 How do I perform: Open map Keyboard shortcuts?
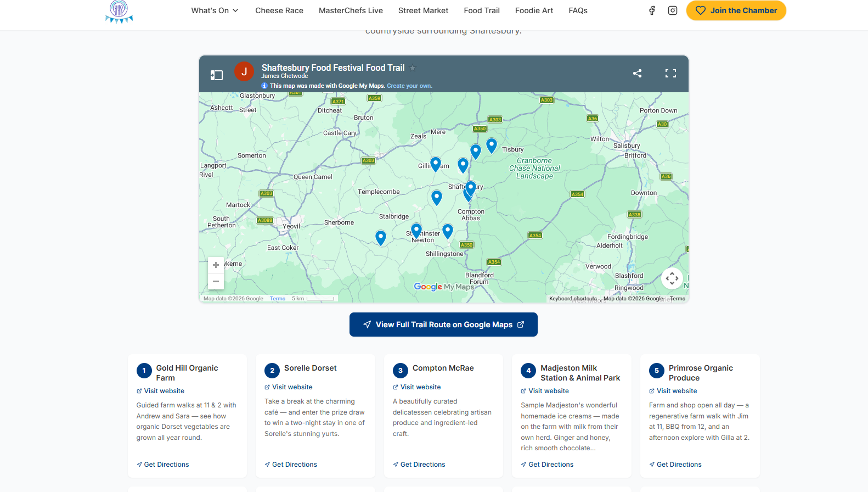coord(573,299)
